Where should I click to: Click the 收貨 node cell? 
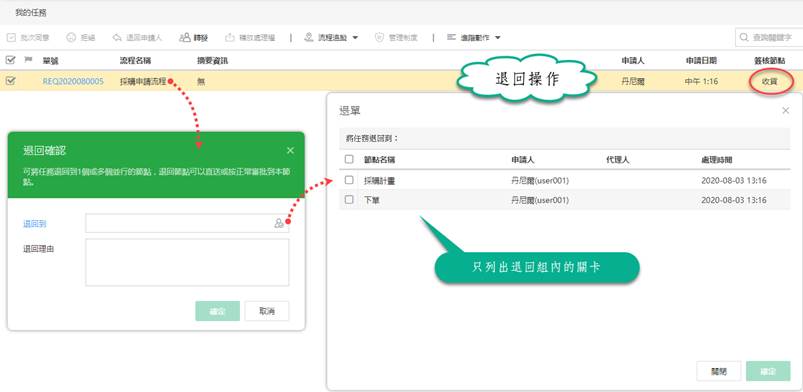pos(770,81)
